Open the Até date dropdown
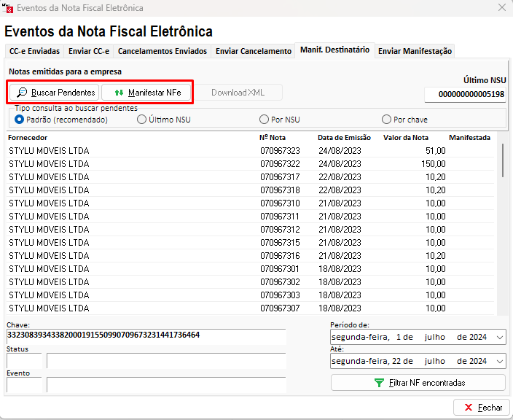The image size is (513, 420). click(499, 362)
